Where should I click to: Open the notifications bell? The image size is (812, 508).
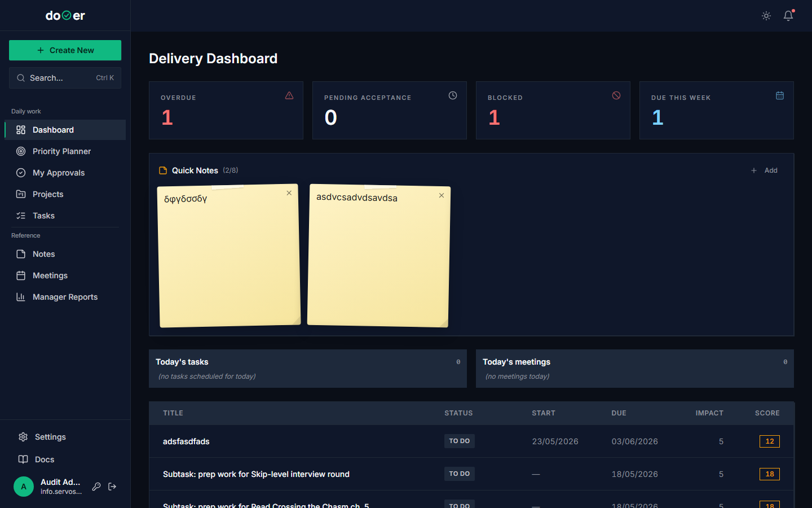[788, 16]
